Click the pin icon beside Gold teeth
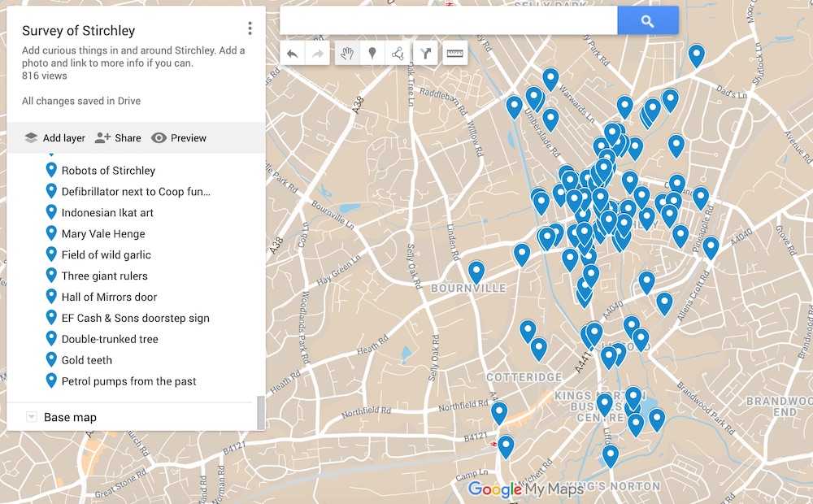 [x=51, y=359]
